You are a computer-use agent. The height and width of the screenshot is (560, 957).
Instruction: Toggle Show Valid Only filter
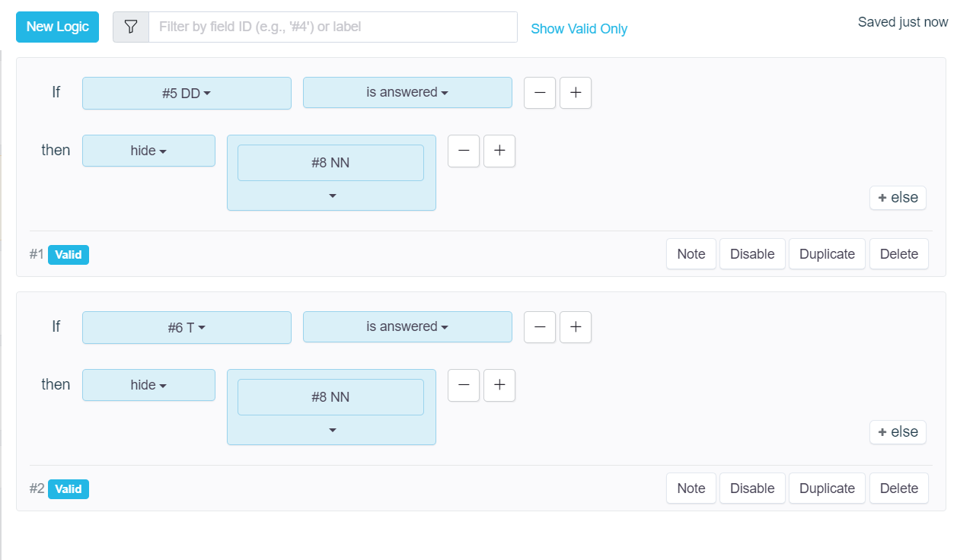(579, 29)
